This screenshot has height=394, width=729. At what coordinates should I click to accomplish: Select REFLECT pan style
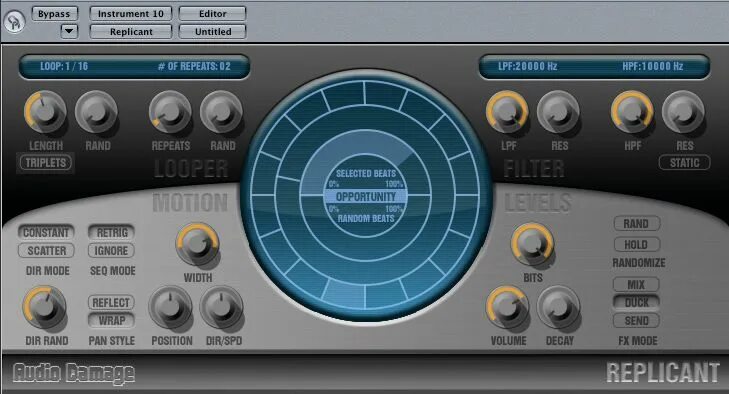[x=111, y=302]
